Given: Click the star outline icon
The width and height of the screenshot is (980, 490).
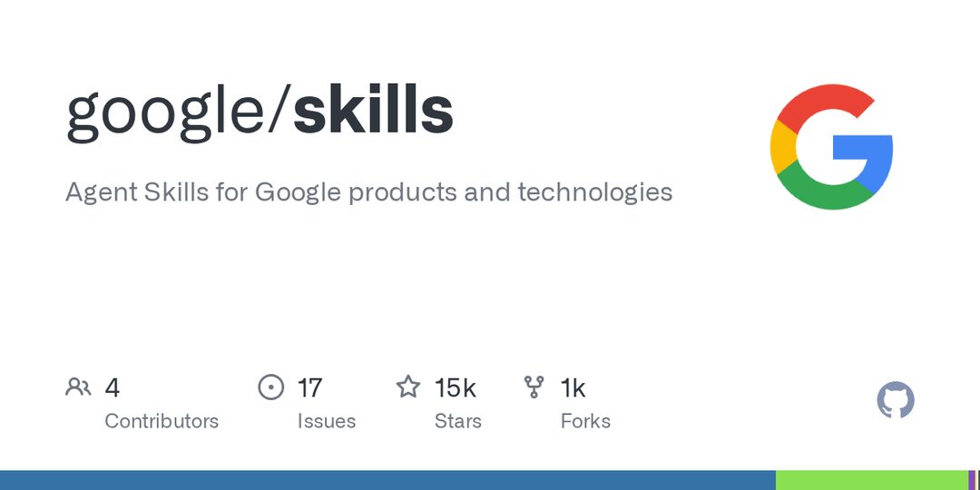Looking at the screenshot, I should pos(408,387).
